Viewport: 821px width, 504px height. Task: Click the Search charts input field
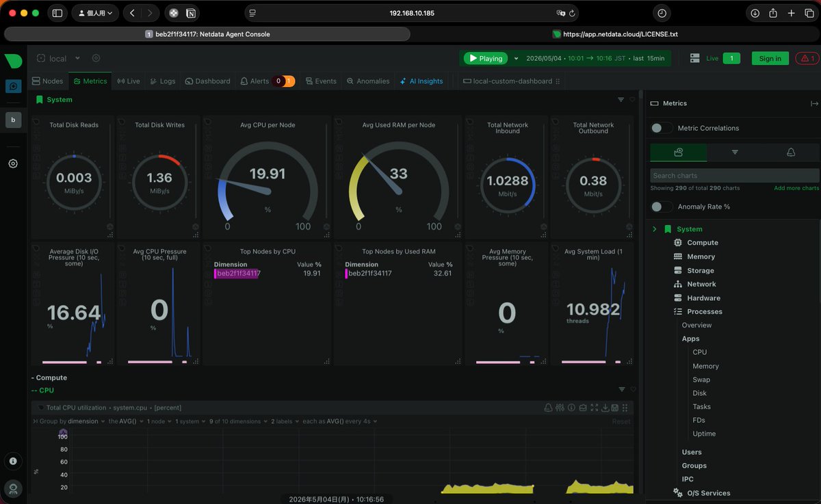coord(735,175)
